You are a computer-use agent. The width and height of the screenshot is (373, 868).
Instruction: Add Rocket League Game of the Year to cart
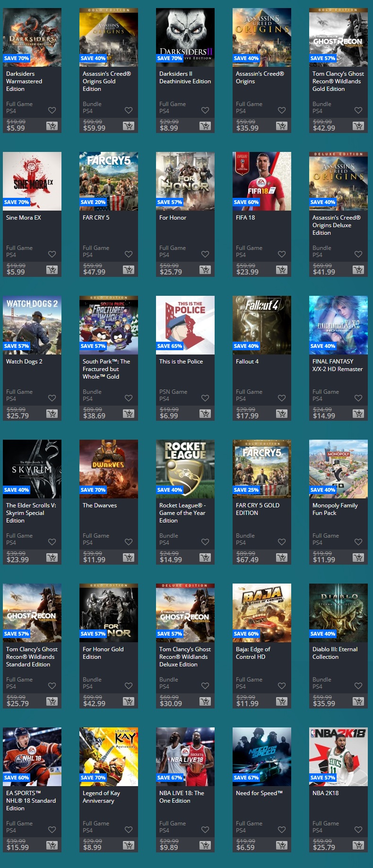205,558
